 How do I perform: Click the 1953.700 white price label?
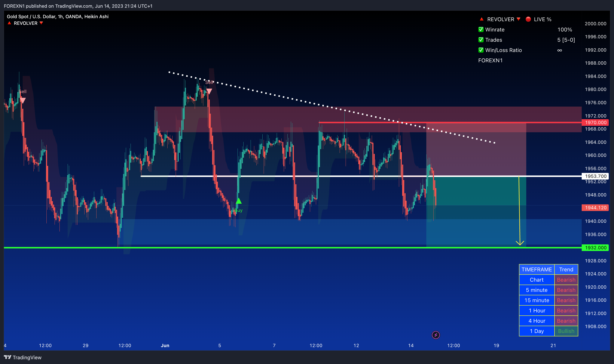pos(595,176)
